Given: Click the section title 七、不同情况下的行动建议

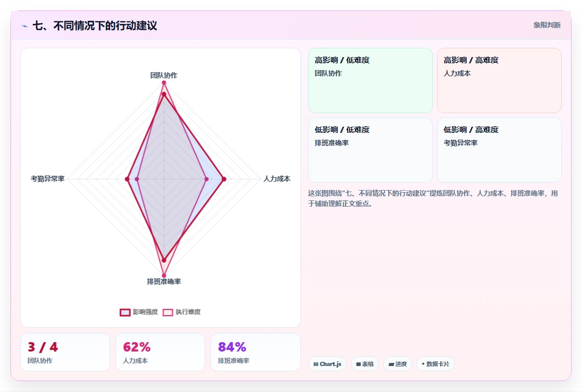Looking at the screenshot, I should point(95,25).
